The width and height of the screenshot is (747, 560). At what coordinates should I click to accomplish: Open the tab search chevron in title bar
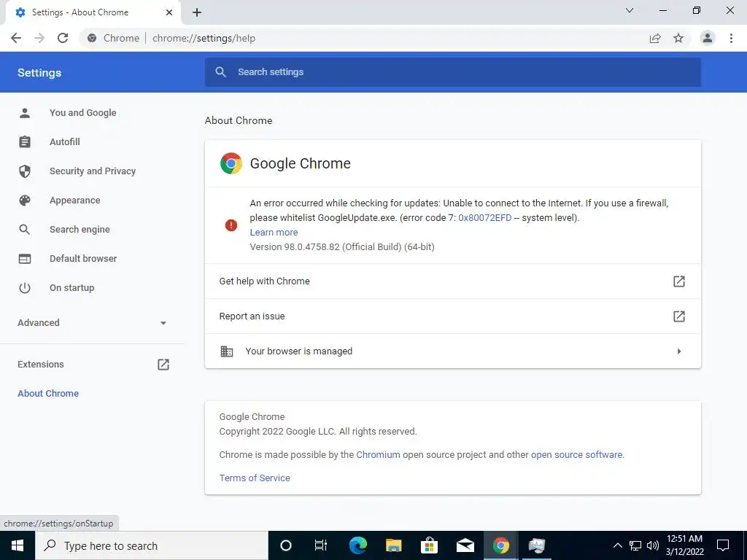(630, 10)
